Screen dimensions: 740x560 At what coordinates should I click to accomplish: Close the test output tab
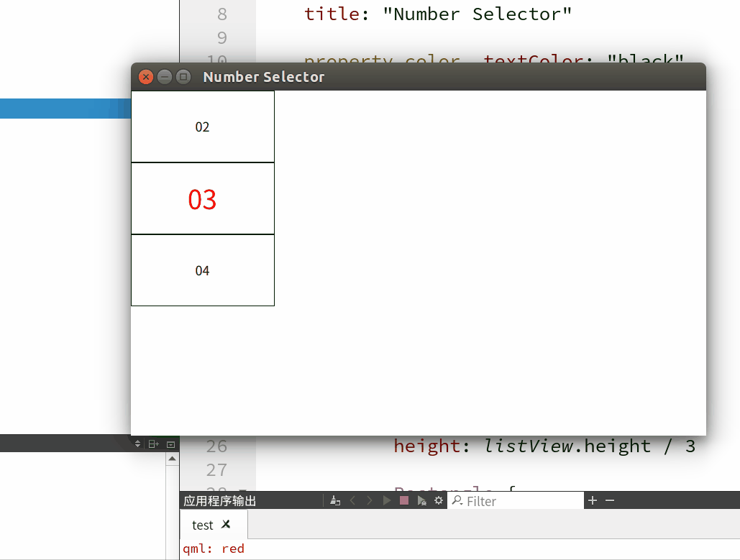(226, 524)
